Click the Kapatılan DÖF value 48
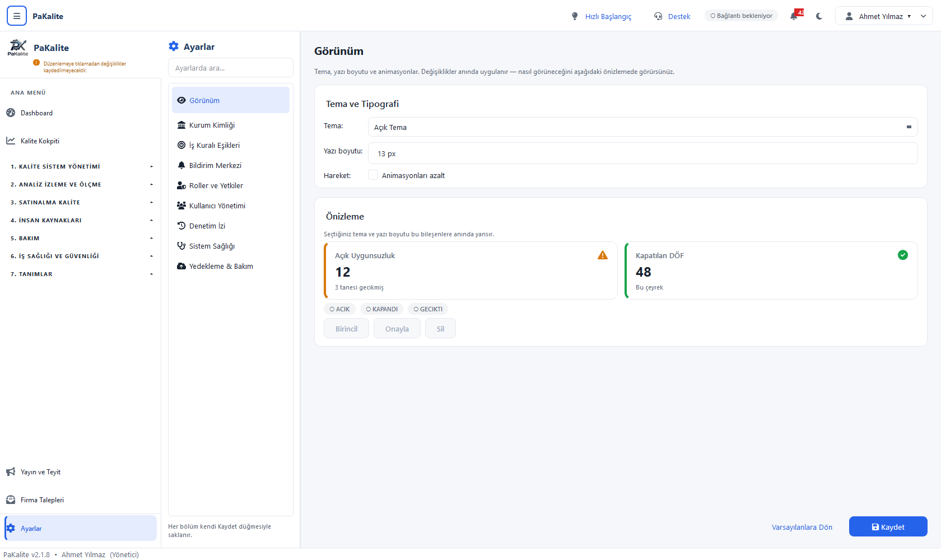 pos(644,272)
